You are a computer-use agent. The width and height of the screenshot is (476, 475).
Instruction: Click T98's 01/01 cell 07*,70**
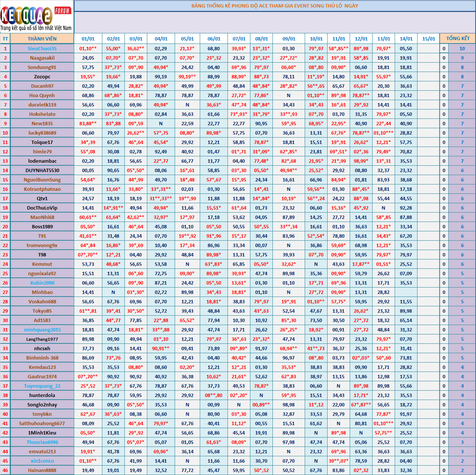[88, 255]
